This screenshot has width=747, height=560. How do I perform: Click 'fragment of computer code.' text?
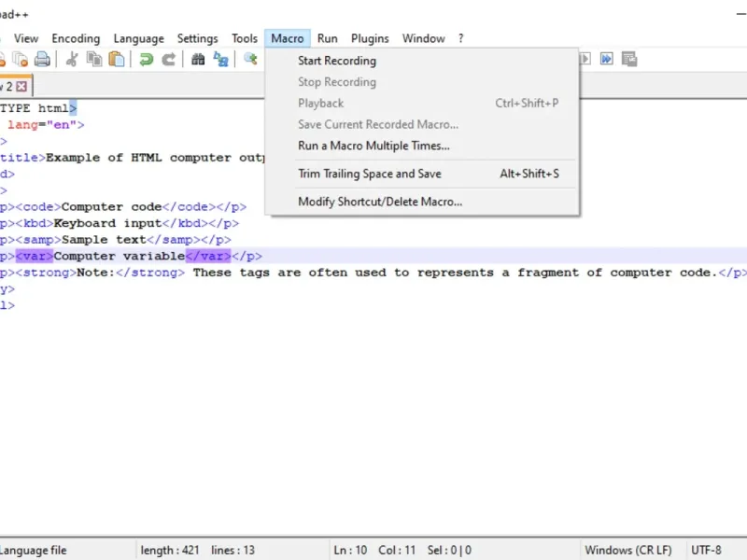tap(617, 273)
